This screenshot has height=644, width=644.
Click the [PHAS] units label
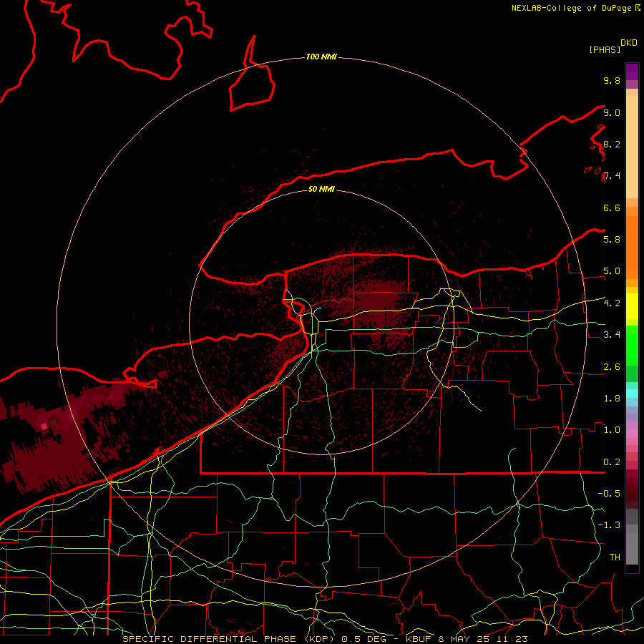pyautogui.click(x=605, y=49)
